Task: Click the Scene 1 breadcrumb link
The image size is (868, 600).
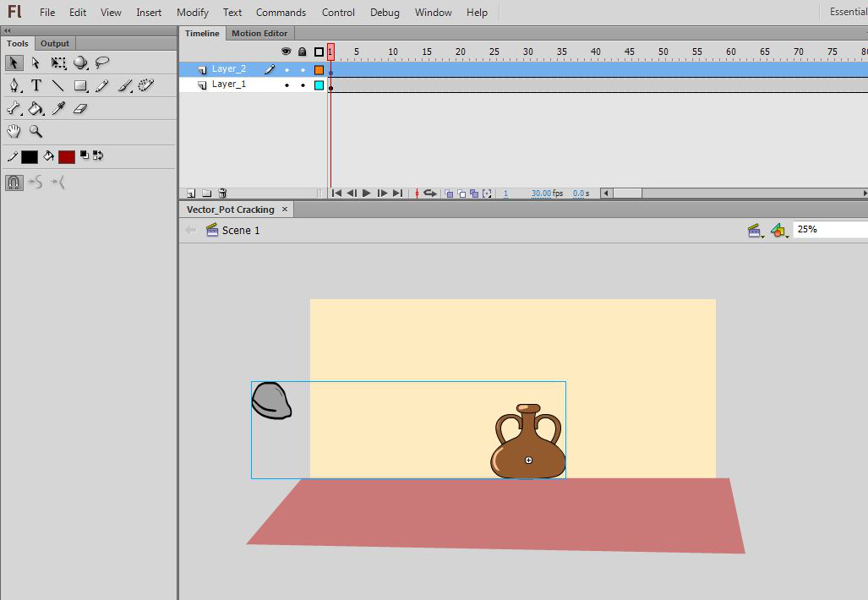Action: point(240,230)
